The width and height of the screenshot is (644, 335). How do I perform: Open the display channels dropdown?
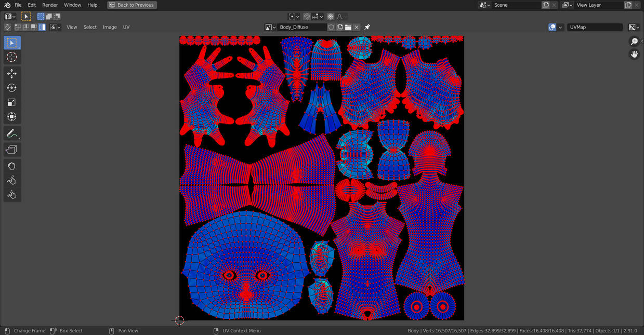point(634,27)
